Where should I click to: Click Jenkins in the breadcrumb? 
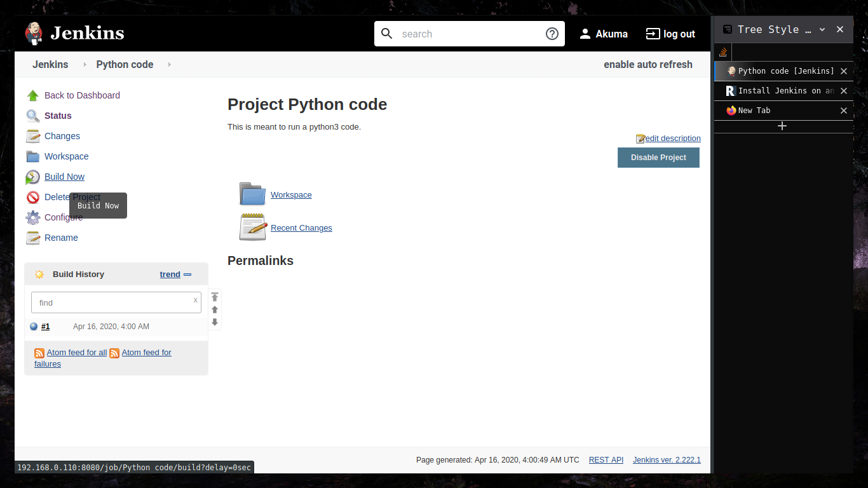tap(50, 65)
